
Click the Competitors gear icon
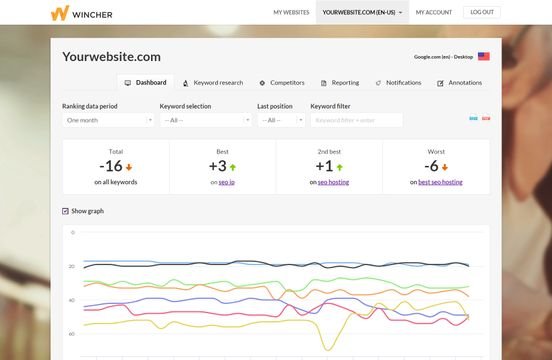[x=262, y=83]
